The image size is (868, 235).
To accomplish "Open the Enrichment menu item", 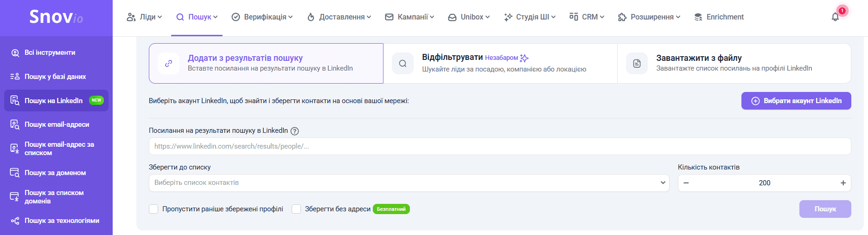I will tap(719, 17).
